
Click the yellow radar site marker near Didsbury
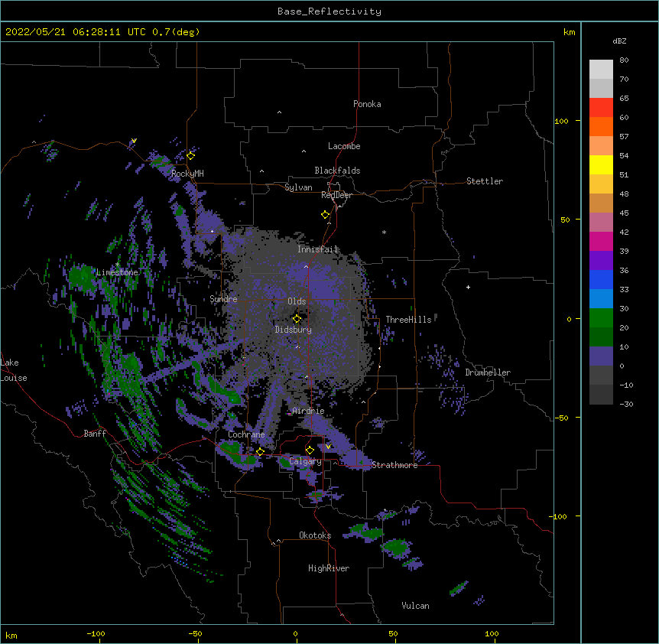pyautogui.click(x=297, y=319)
